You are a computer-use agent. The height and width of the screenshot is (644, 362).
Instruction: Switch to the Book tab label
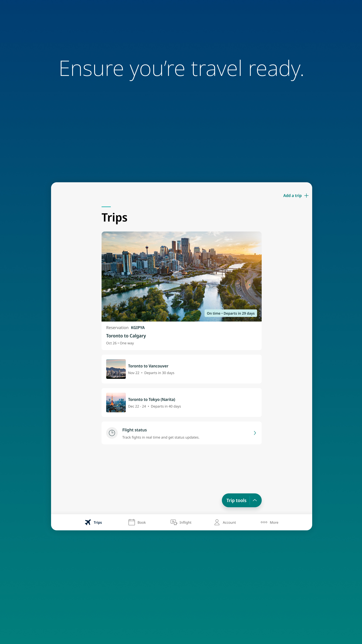click(x=141, y=523)
